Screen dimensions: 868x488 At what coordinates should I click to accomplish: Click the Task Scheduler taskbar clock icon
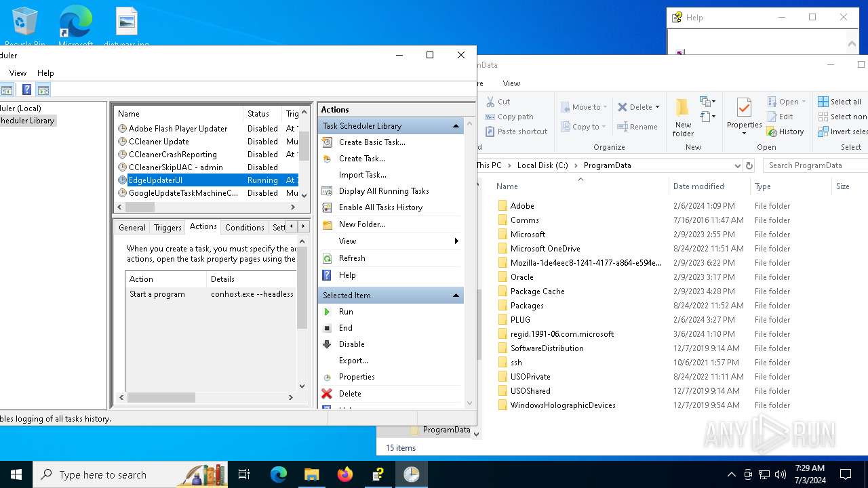click(x=412, y=474)
